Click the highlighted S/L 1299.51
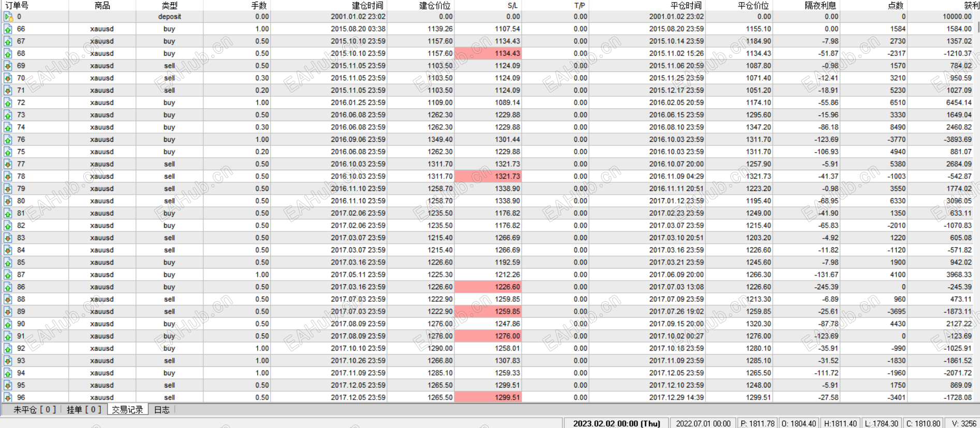 click(488, 397)
